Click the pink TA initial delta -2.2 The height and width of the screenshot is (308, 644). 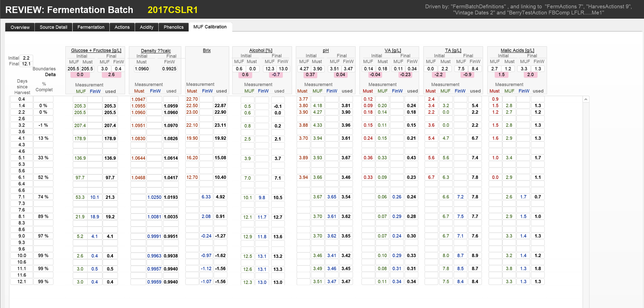[438, 75]
